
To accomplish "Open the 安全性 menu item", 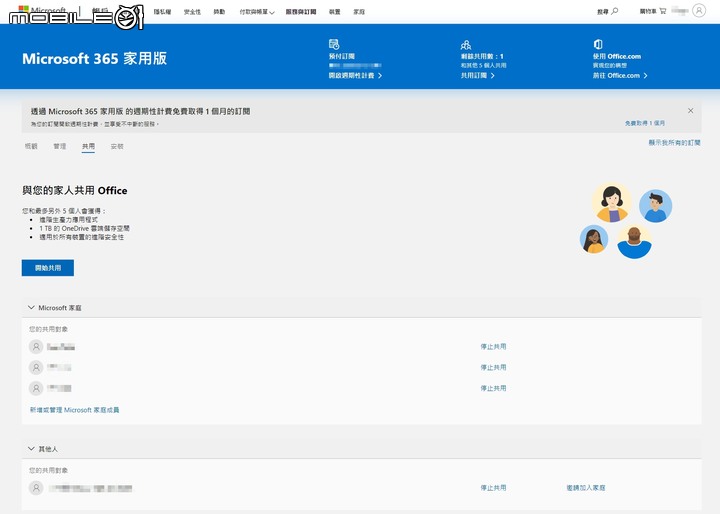I will 192,12.
